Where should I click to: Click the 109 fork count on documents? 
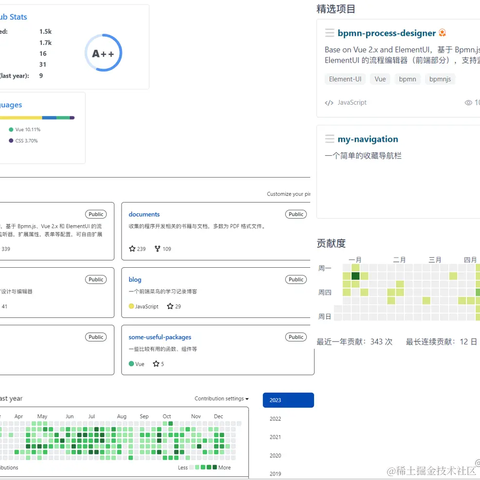[167, 249]
